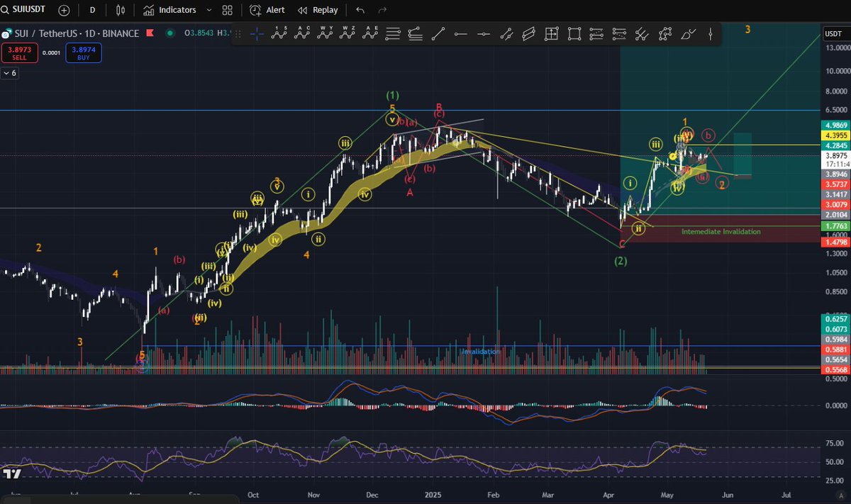Screen dimensions: 851x504
Task: Click the compare or add symbol plus icon
Action: tap(64, 10)
